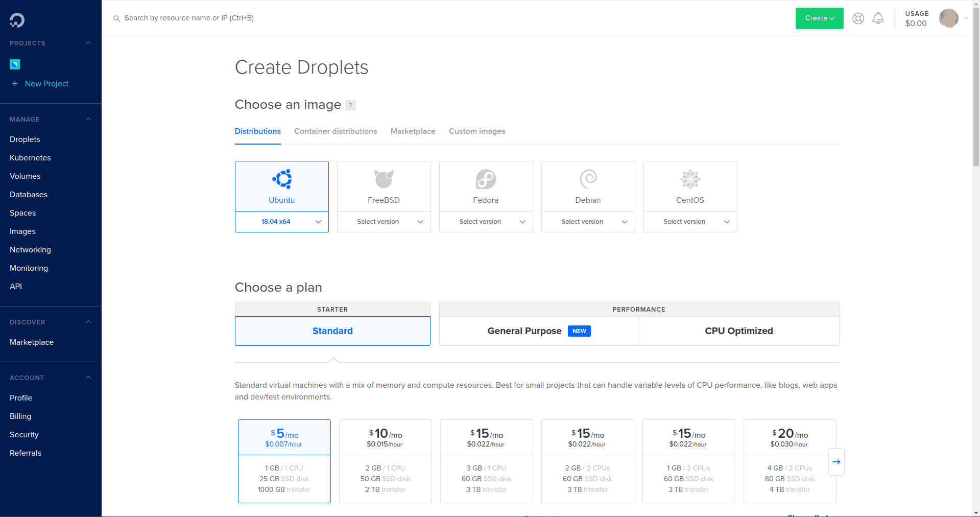980x517 pixels.
Task: Click the scrollbar down arrow
Action: 976,513
